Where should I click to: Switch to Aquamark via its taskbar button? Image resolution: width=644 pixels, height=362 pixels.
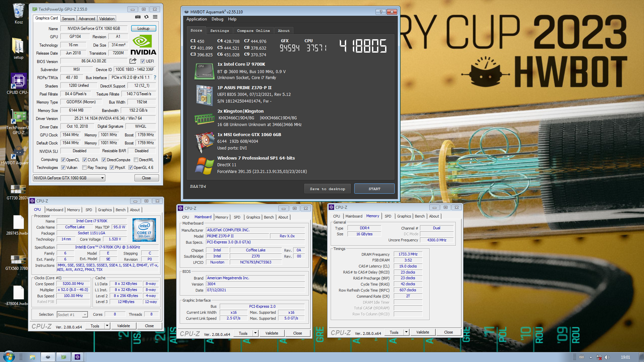[48, 357]
